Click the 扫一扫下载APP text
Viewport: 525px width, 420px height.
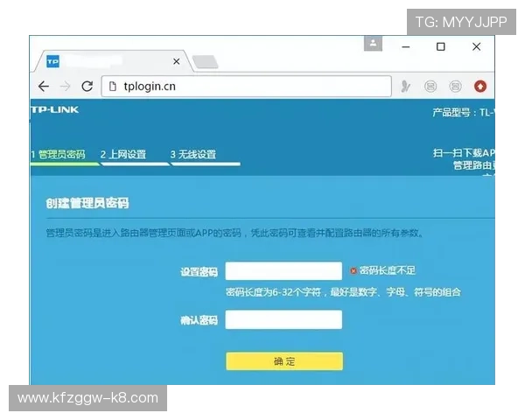(x=464, y=153)
